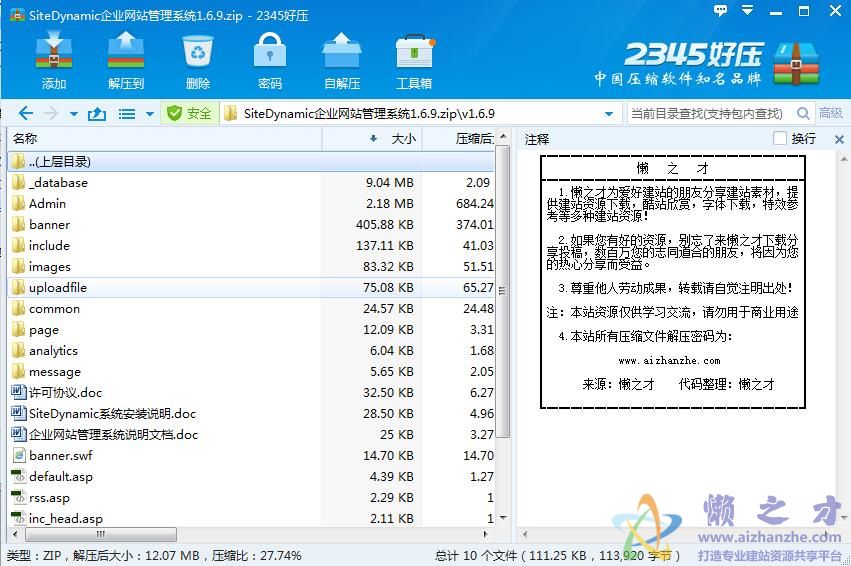Click the 9.04 MB size cell
The height and width of the screenshot is (566, 851).
(x=390, y=183)
